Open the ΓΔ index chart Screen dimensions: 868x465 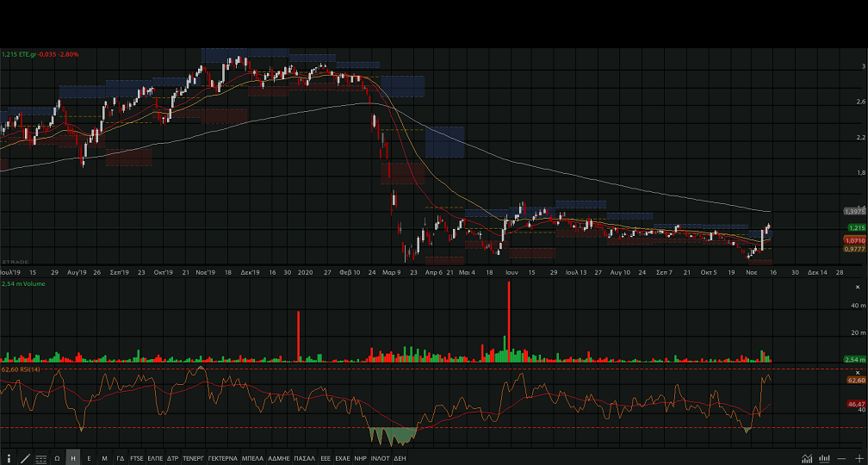(x=121, y=458)
